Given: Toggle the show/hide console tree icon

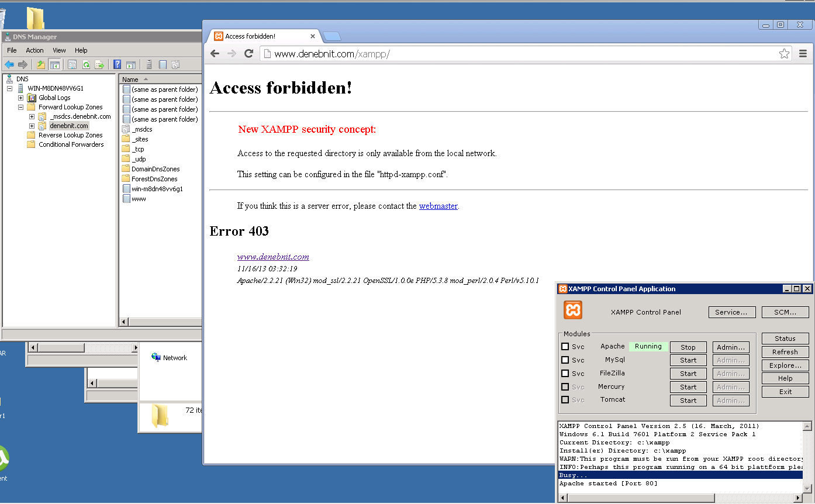Looking at the screenshot, I should point(54,64).
